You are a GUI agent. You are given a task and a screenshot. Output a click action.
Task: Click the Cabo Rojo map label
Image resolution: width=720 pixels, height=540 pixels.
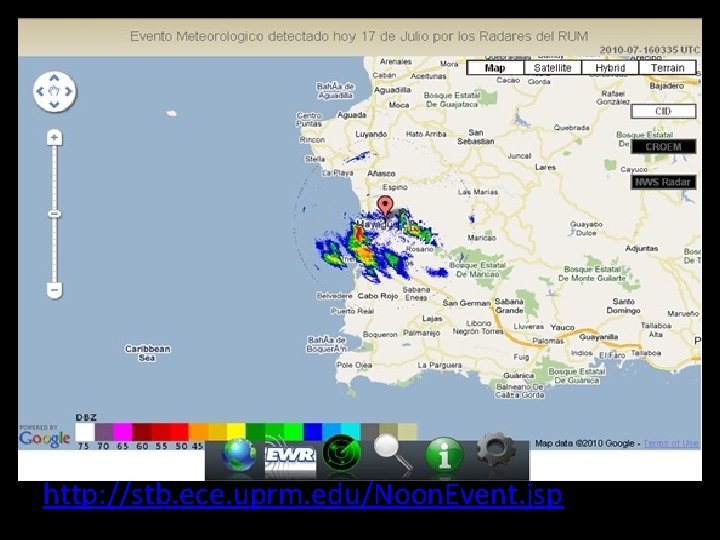378,296
